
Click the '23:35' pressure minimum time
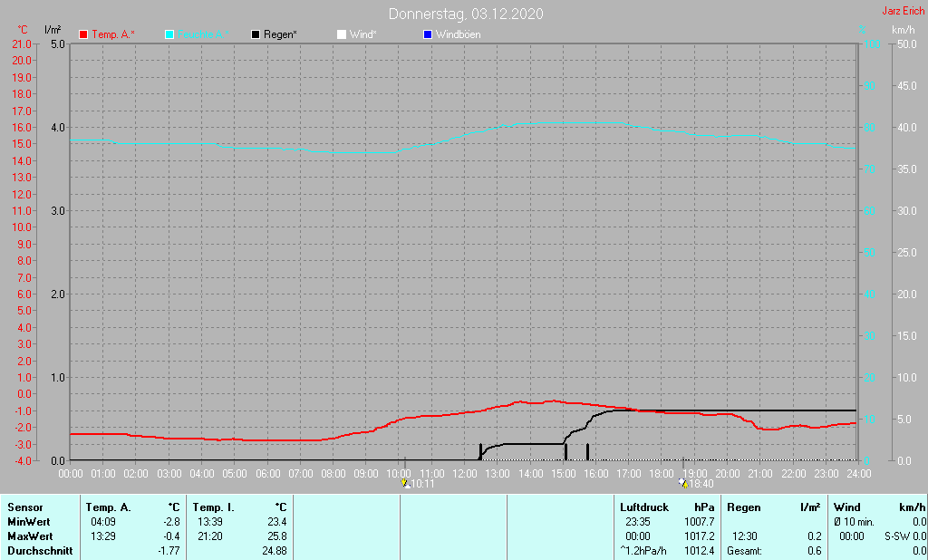(x=637, y=522)
